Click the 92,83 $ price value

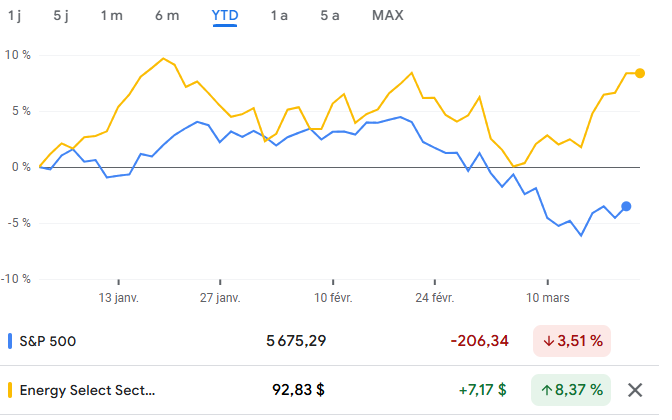298,390
